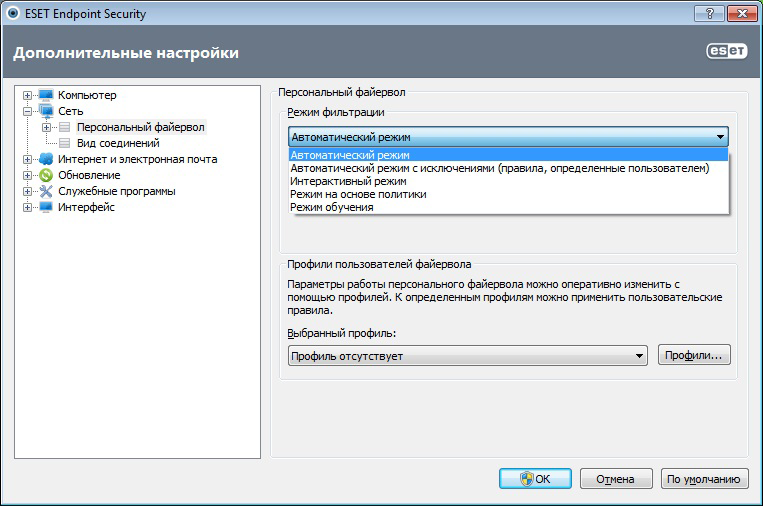Click the Режим фильтрации group label
The height and width of the screenshot is (506, 763).
click(x=336, y=112)
